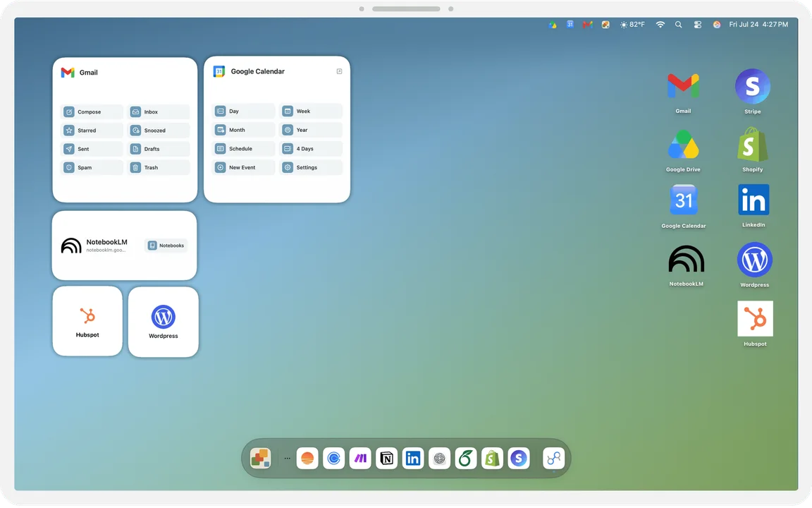Open the Google Calendar desktop icon
Screen dimensions: 812x508
[684, 200]
